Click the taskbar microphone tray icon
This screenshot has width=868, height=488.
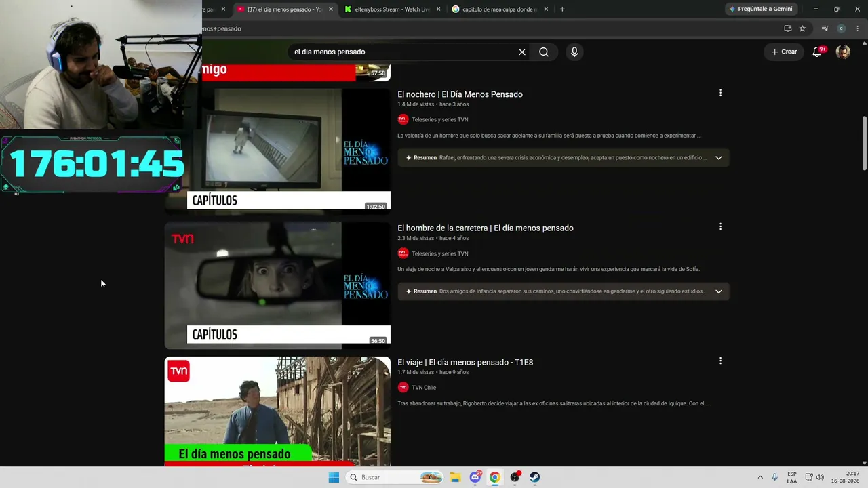coord(775,477)
